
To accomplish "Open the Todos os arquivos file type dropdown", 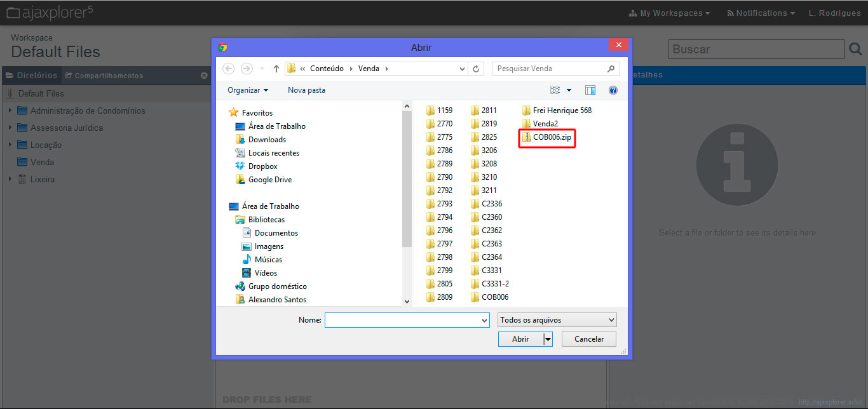I will click(x=557, y=320).
